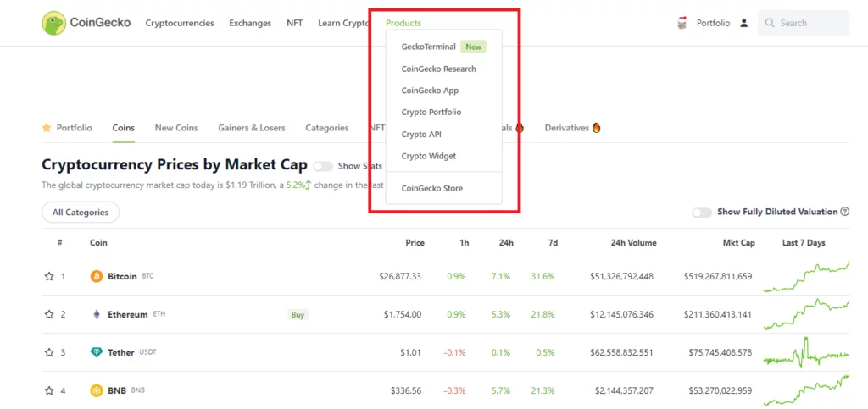Expand the Cryptocurrencies nav menu

(x=180, y=23)
